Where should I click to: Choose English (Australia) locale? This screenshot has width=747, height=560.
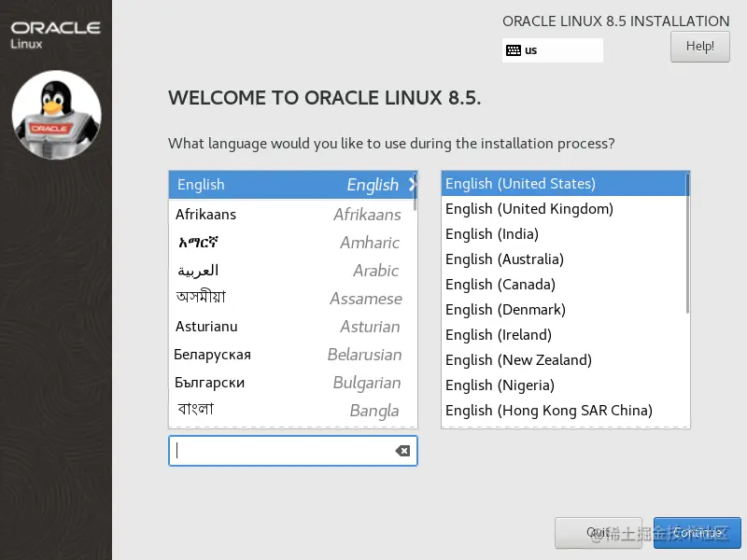[x=565, y=259]
